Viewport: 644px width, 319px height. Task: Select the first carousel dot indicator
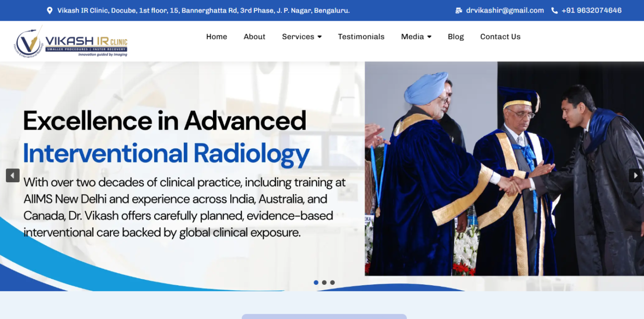tap(316, 282)
